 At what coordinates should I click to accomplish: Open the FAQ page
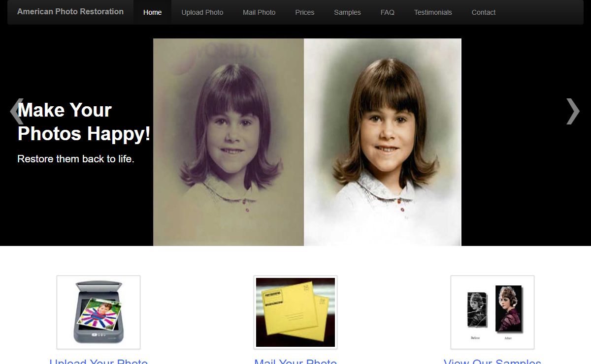coord(387,12)
